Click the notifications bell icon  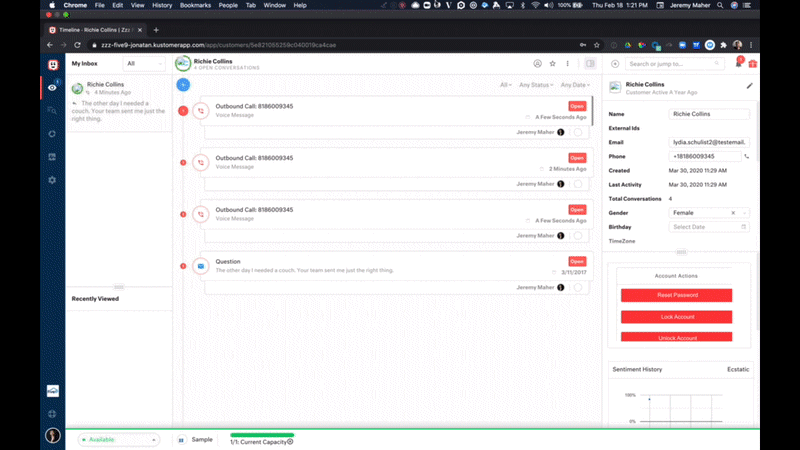tap(738, 64)
